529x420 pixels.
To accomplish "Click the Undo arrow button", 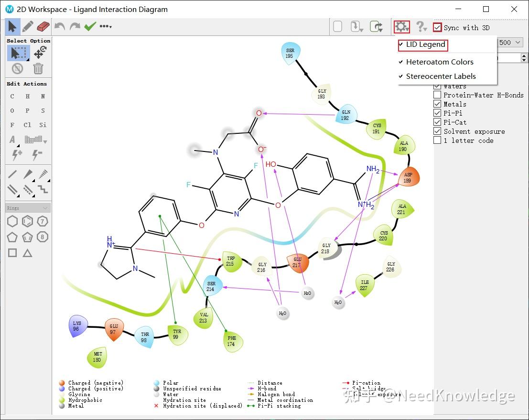I will pyautogui.click(x=59, y=27).
